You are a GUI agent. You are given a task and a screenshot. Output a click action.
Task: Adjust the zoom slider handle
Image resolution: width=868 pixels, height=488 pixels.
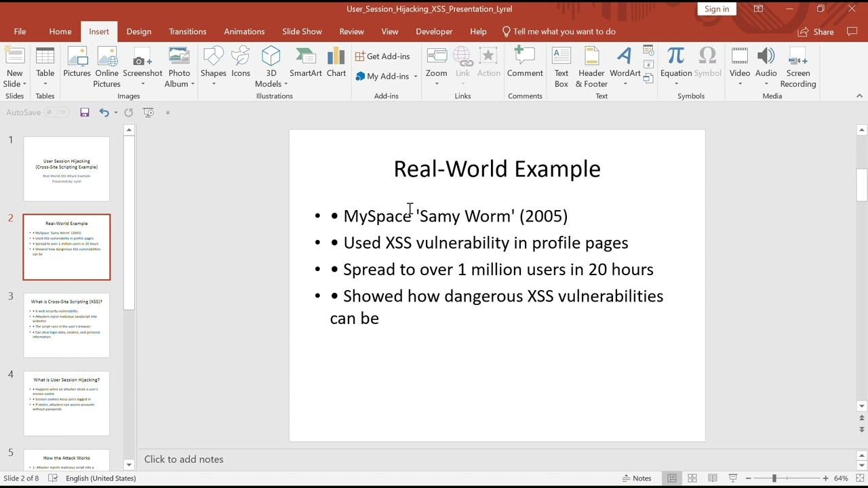click(774, 479)
